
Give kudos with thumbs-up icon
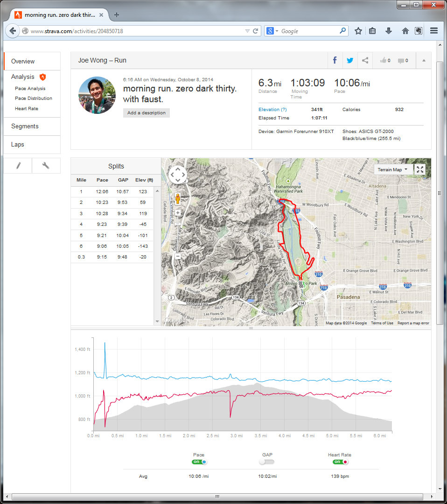[x=385, y=60]
